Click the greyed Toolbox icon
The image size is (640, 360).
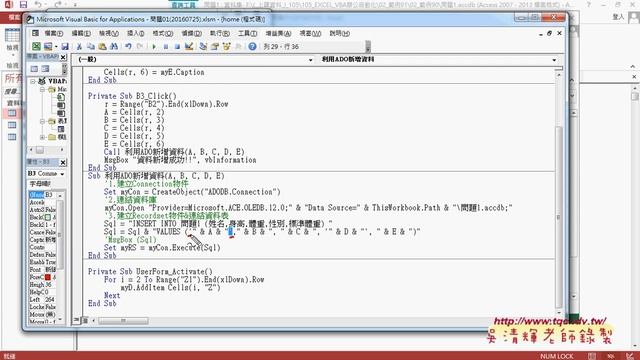tap(238, 47)
